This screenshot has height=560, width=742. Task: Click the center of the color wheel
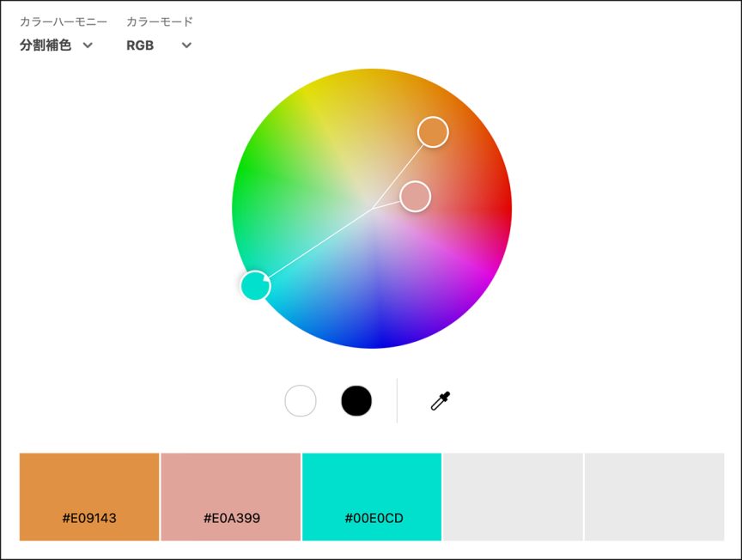(x=372, y=209)
